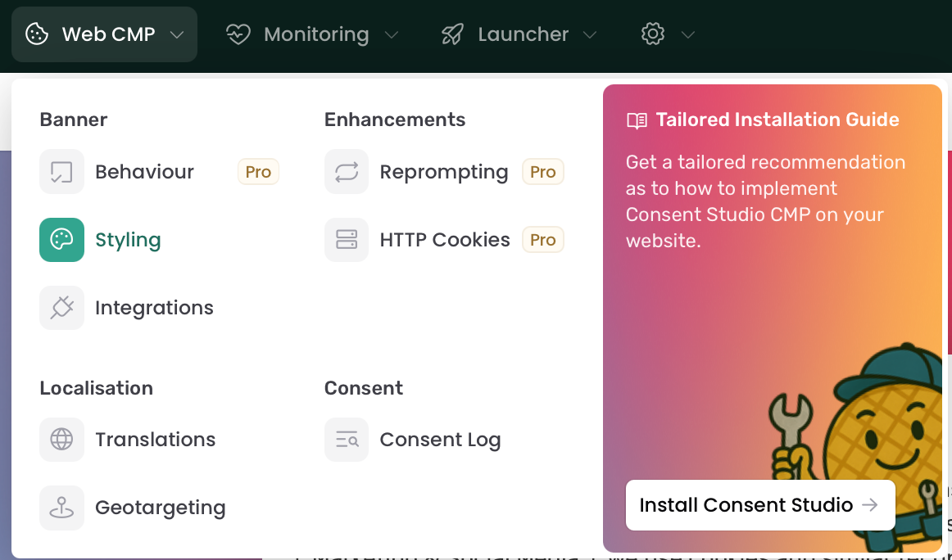Image resolution: width=952 pixels, height=560 pixels.
Task: Open Geotargeting page
Action: coord(160,508)
